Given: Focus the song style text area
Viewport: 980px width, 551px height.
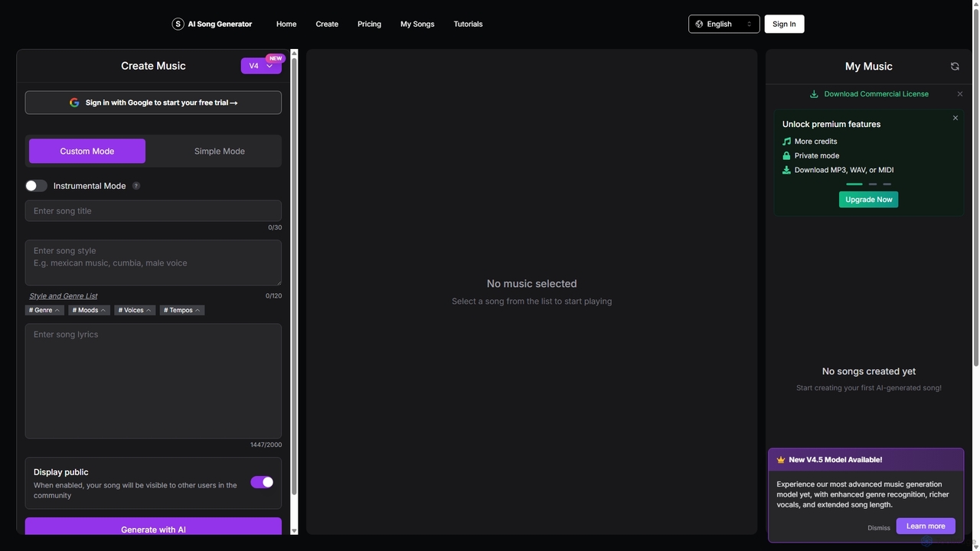Looking at the screenshot, I should tap(153, 262).
